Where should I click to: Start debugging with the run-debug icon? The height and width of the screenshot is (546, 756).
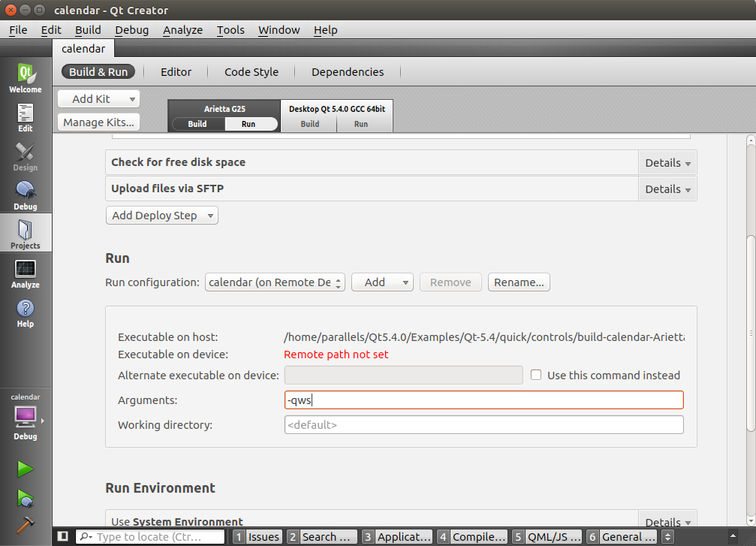tap(25, 498)
